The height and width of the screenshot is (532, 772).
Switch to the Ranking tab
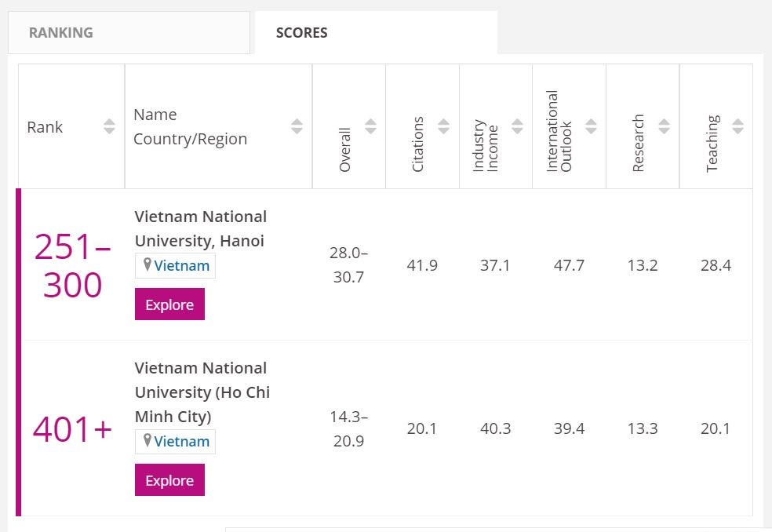[61, 33]
